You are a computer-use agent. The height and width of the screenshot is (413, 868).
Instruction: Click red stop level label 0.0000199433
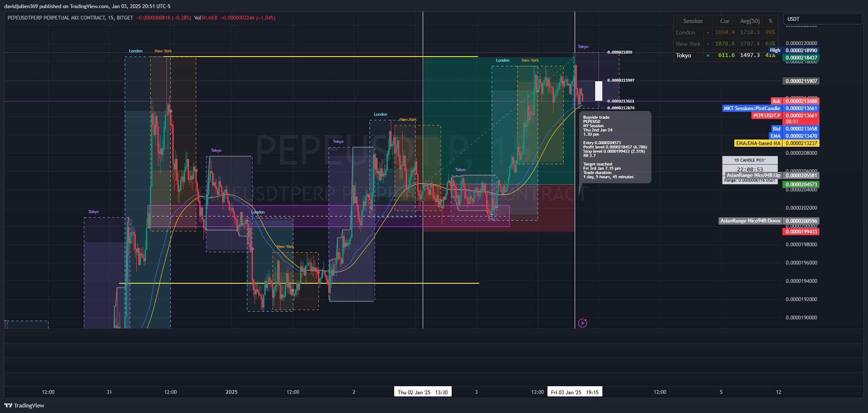pos(801,232)
